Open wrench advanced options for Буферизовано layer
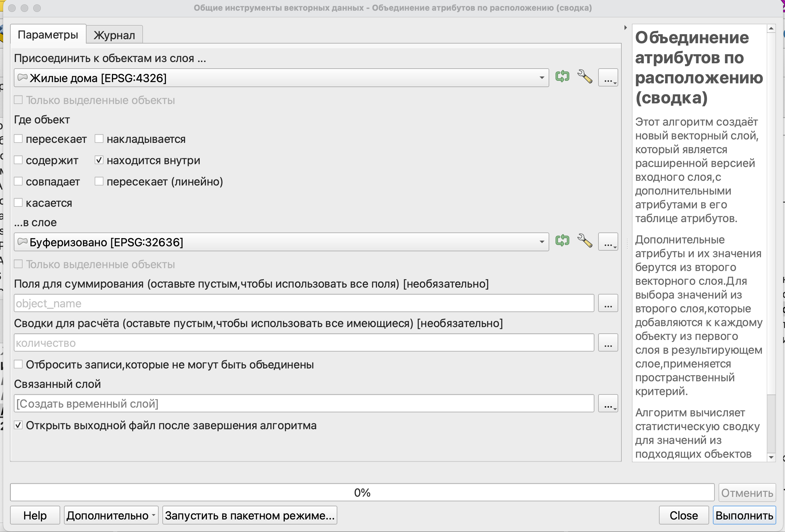 [585, 241]
